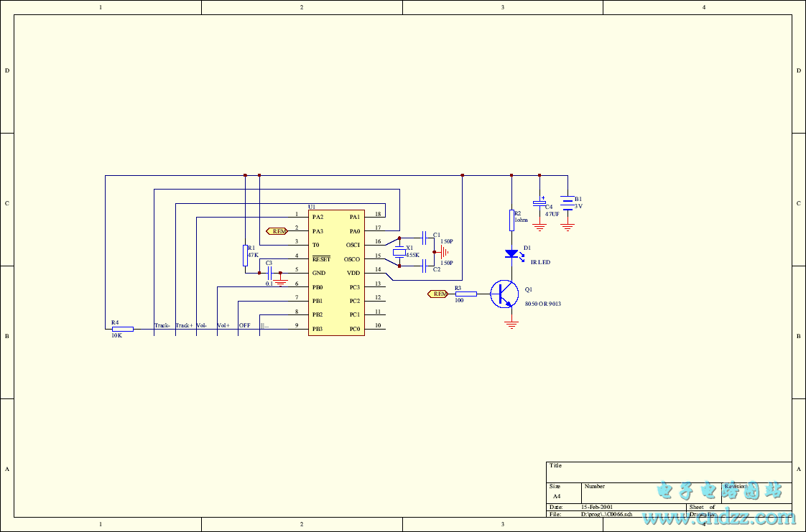Click the REM port connected to PA3

click(x=277, y=231)
